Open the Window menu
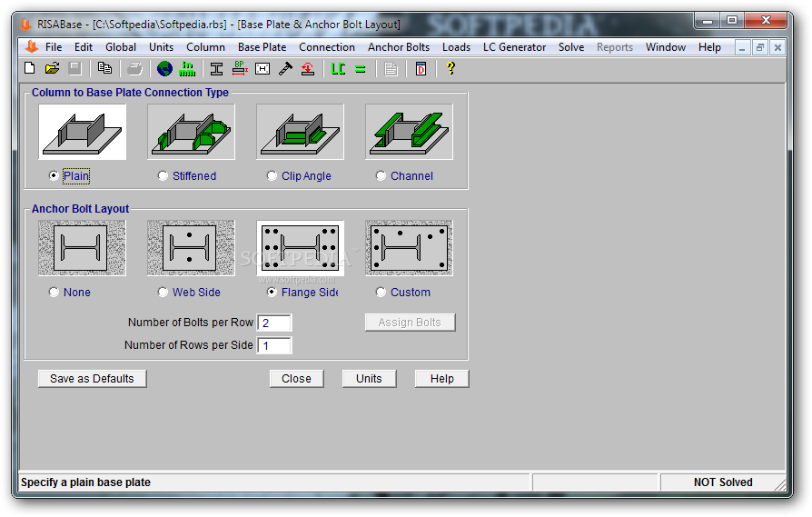The height and width of the screenshot is (517, 812). [666, 47]
